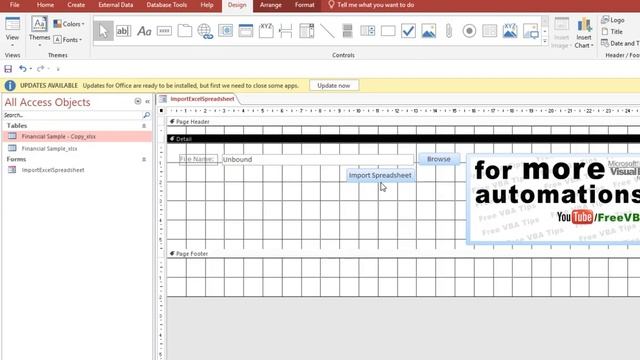
Task: Click the Update now button
Action: point(333,86)
